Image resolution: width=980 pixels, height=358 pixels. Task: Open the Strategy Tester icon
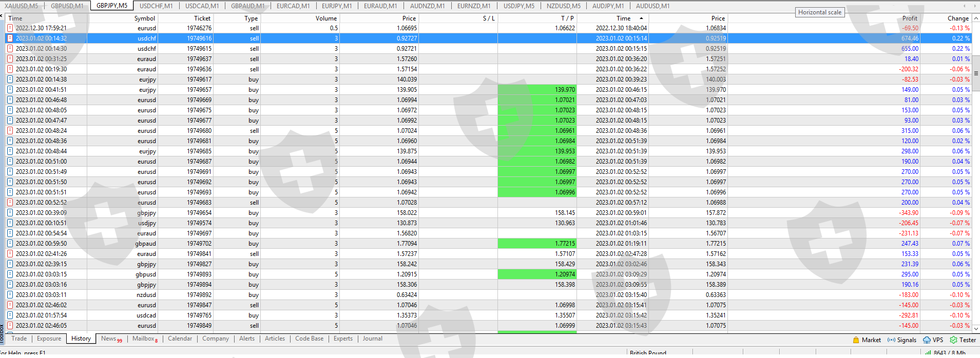[953, 340]
